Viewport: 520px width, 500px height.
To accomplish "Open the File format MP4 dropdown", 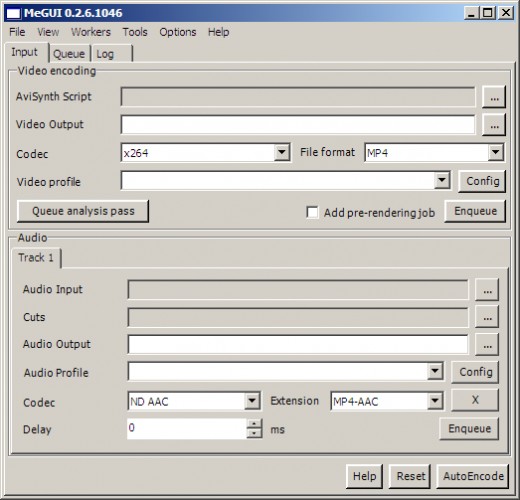I will pyautogui.click(x=496, y=152).
